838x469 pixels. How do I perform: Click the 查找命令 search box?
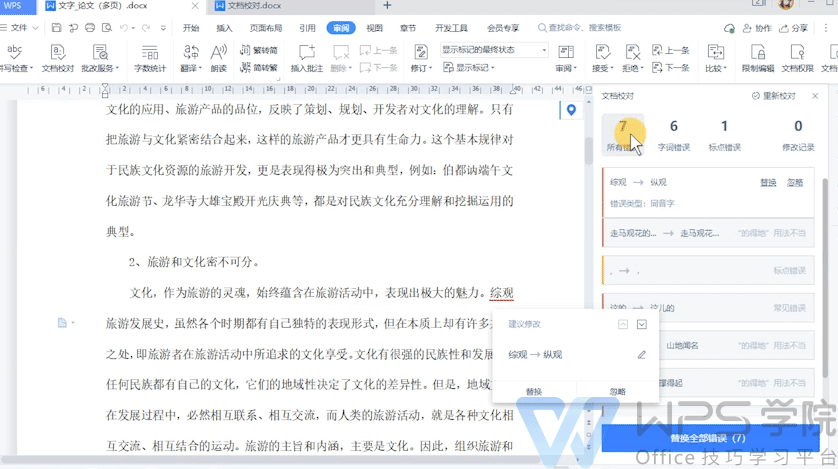click(x=590, y=28)
